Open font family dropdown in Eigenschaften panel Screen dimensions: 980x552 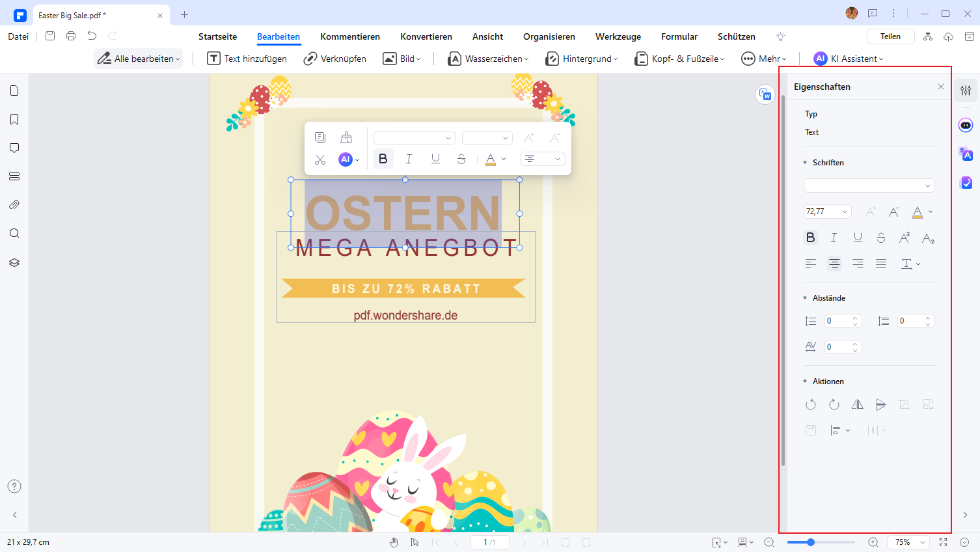pyautogui.click(x=869, y=186)
